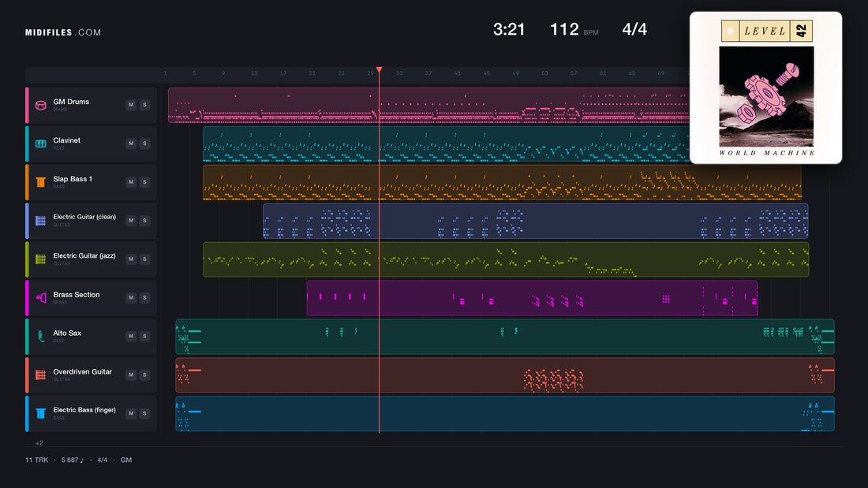Mute the Electric Bass (finger) track
The image size is (868, 488).
pos(131,413)
